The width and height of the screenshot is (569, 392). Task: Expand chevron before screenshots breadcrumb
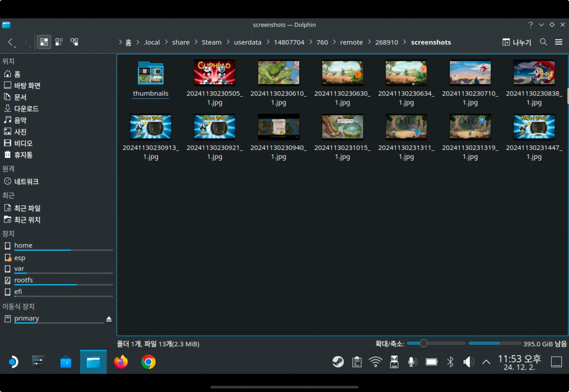click(x=405, y=42)
